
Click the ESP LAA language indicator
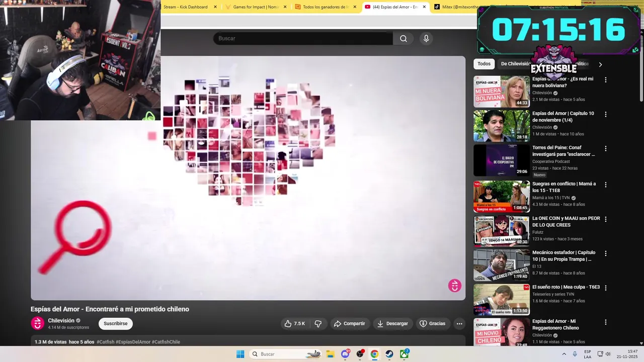pyautogui.click(x=588, y=354)
